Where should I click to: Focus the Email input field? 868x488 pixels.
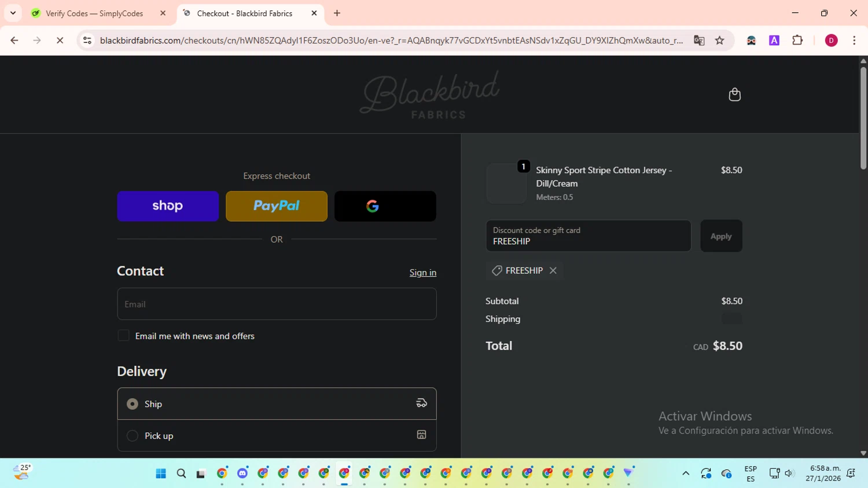click(277, 304)
